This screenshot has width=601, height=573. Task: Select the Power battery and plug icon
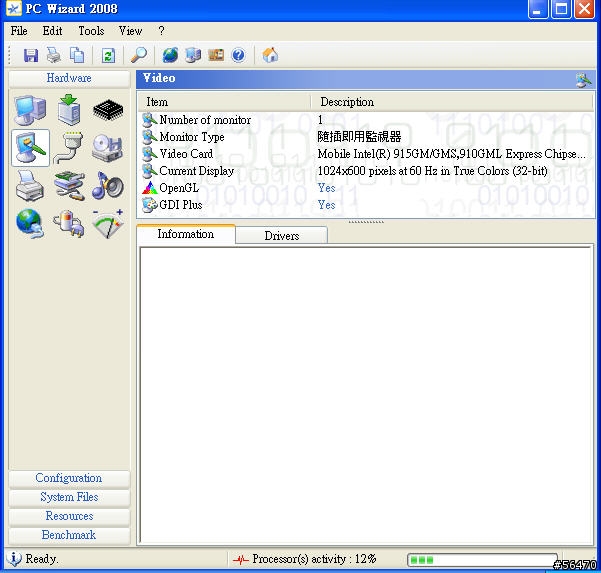click(x=69, y=224)
